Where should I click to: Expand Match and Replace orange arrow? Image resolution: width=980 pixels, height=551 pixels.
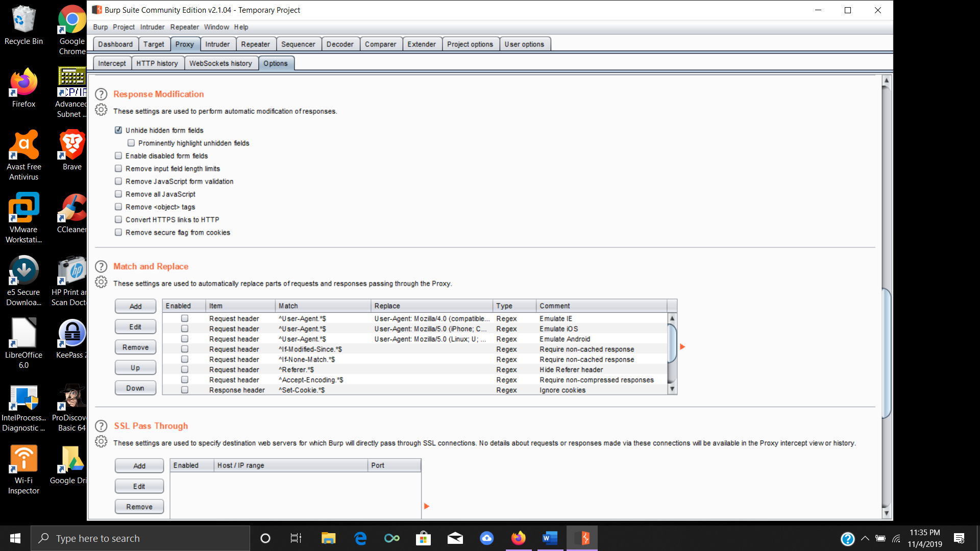click(682, 347)
